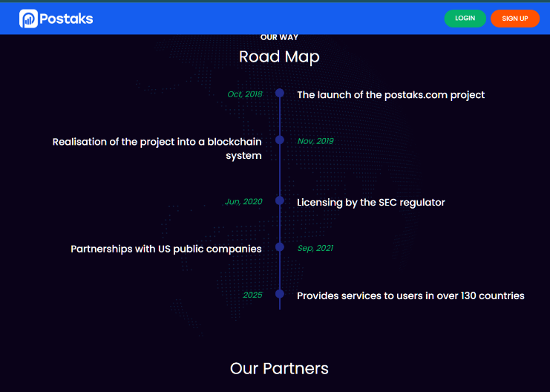550x392 pixels.
Task: Click 'The launch of the postaks.com project' text
Action: (390, 95)
